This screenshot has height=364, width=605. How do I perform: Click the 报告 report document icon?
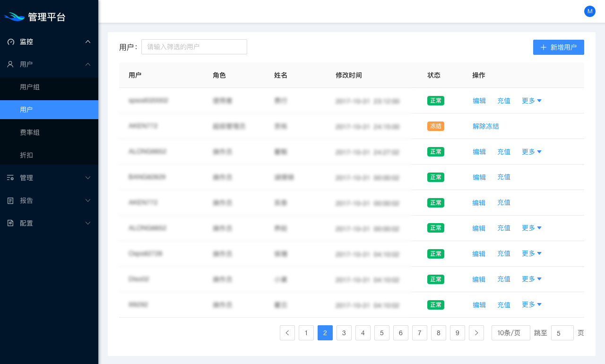(x=10, y=200)
